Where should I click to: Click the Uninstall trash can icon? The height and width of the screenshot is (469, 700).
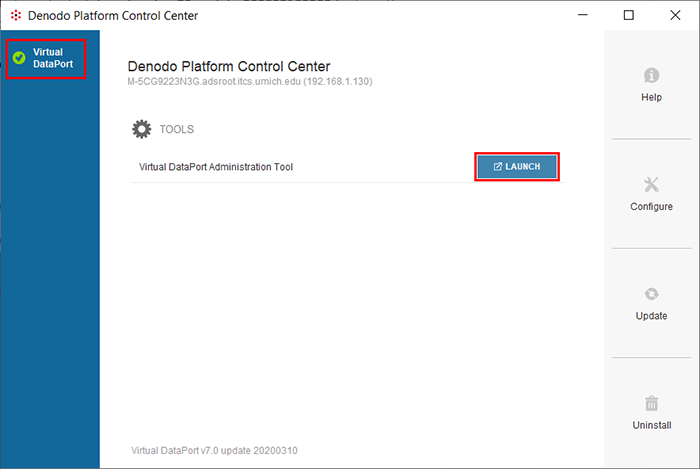pos(651,403)
